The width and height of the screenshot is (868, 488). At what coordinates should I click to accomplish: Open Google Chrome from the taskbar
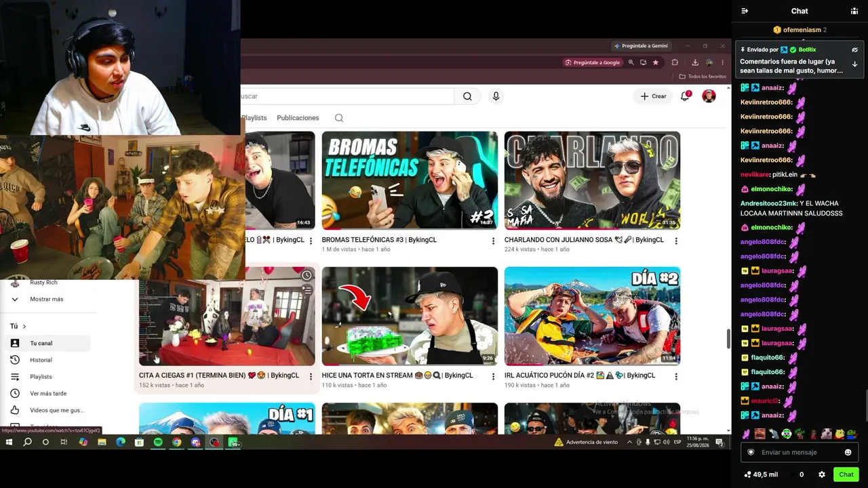(177, 443)
